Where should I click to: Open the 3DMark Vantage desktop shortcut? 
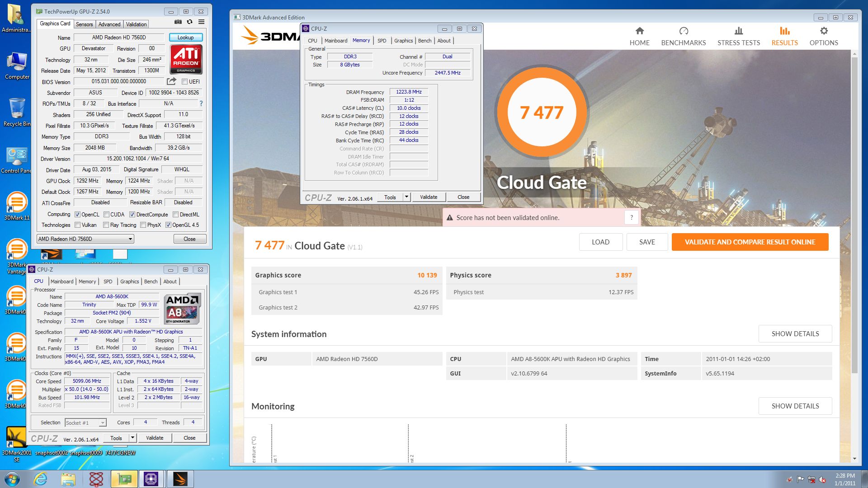[17, 256]
